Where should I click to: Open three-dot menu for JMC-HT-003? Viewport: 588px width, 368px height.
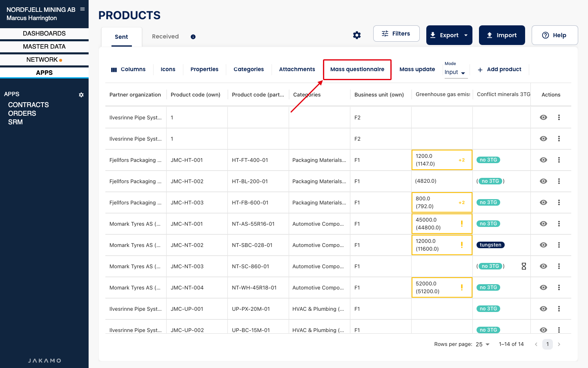[559, 202]
